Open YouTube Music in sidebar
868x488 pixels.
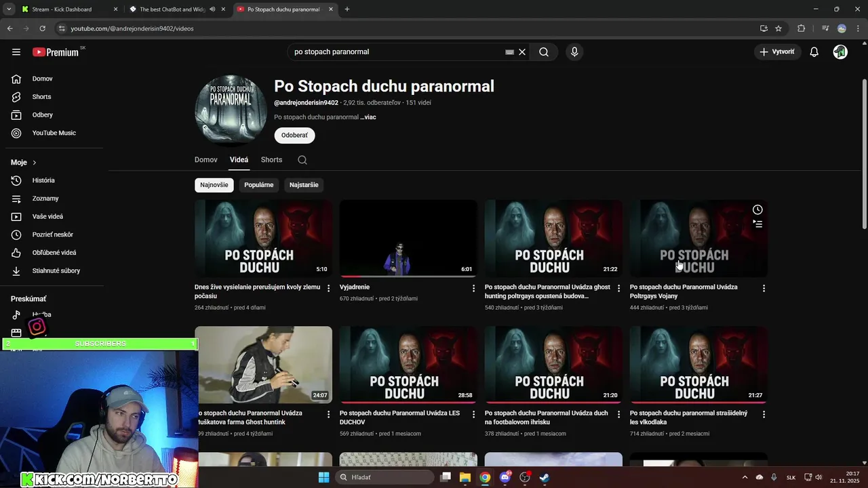(54, 133)
